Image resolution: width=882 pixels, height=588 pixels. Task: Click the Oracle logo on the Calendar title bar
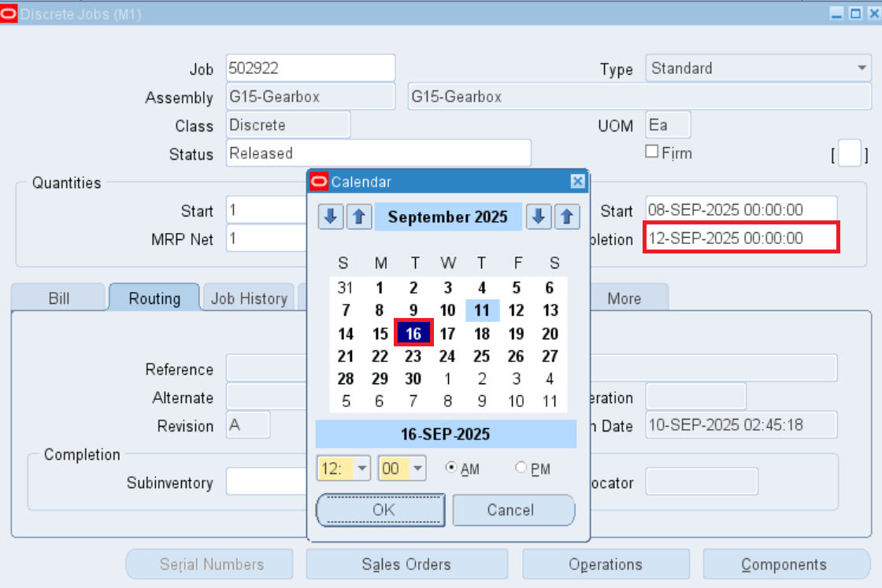point(320,181)
